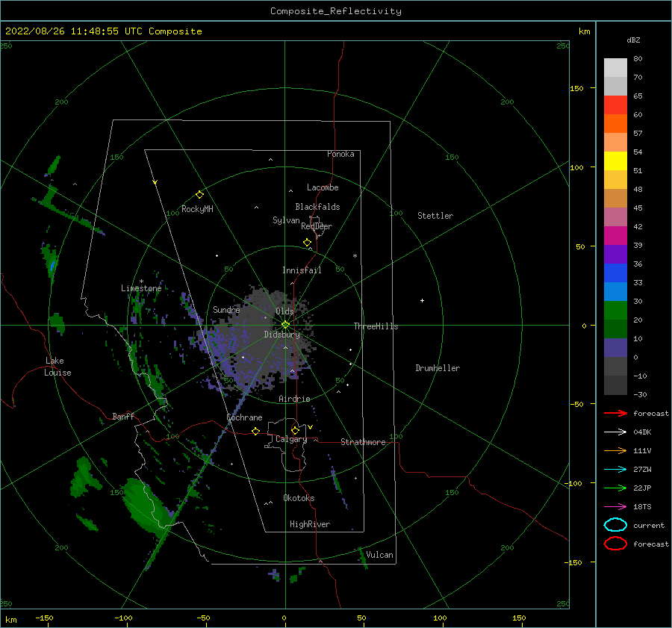Click the Lacombe label

pyautogui.click(x=323, y=187)
